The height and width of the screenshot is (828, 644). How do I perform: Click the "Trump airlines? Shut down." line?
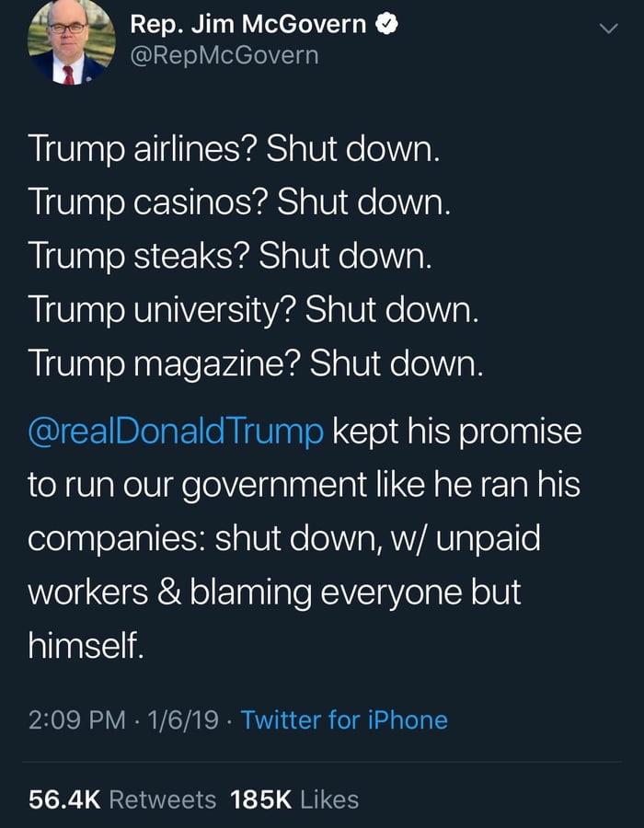(x=234, y=149)
